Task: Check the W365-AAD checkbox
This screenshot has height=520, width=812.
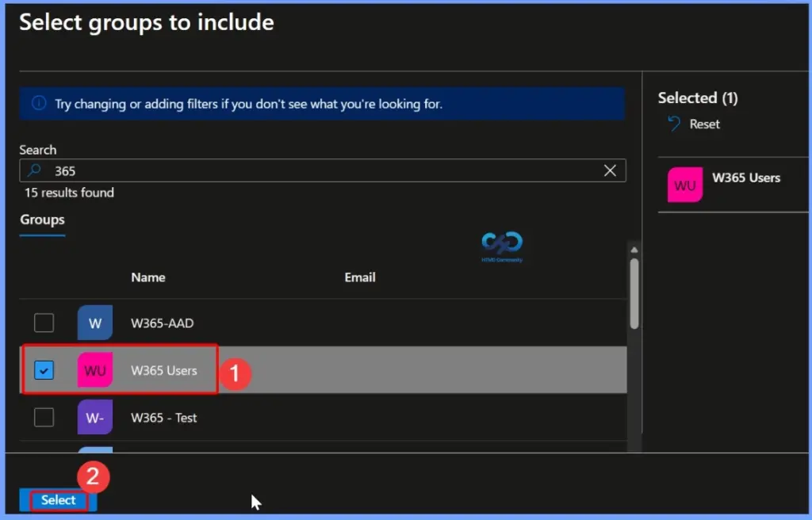Action: point(44,323)
